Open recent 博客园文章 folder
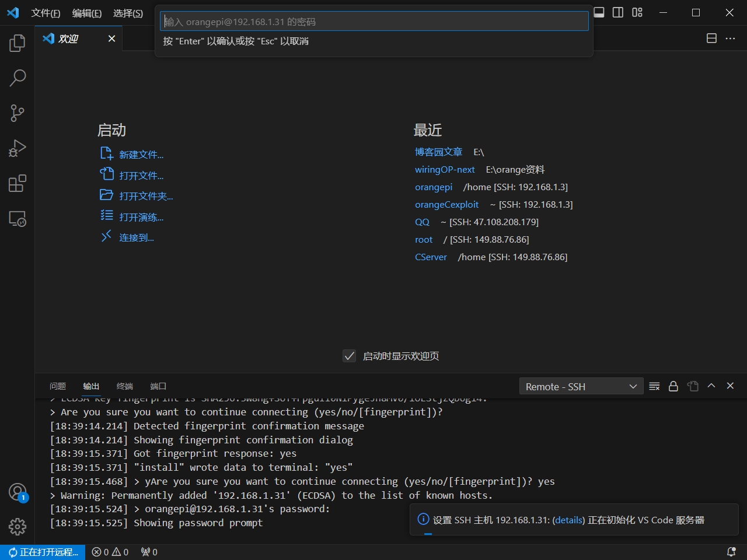The width and height of the screenshot is (747, 560). 438,152
